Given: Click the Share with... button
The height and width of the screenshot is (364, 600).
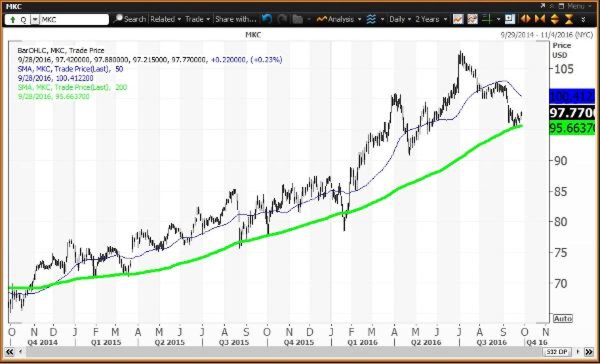Looking at the screenshot, I should click(x=235, y=19).
